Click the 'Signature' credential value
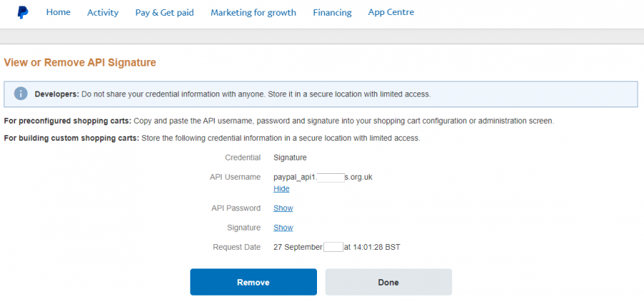The image size is (644, 302). coord(290,157)
